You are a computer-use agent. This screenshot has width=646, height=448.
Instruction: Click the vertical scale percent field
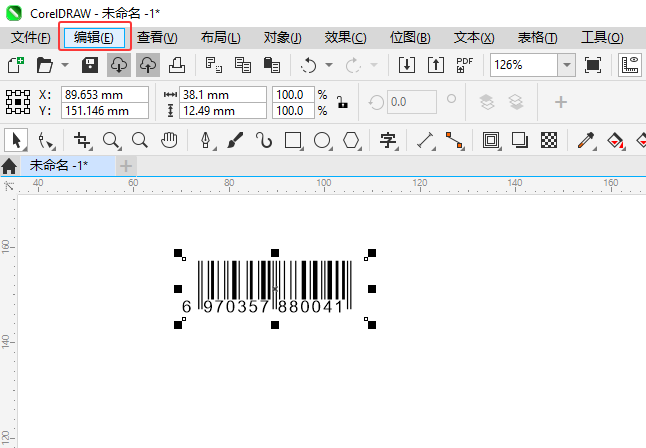tap(293, 110)
